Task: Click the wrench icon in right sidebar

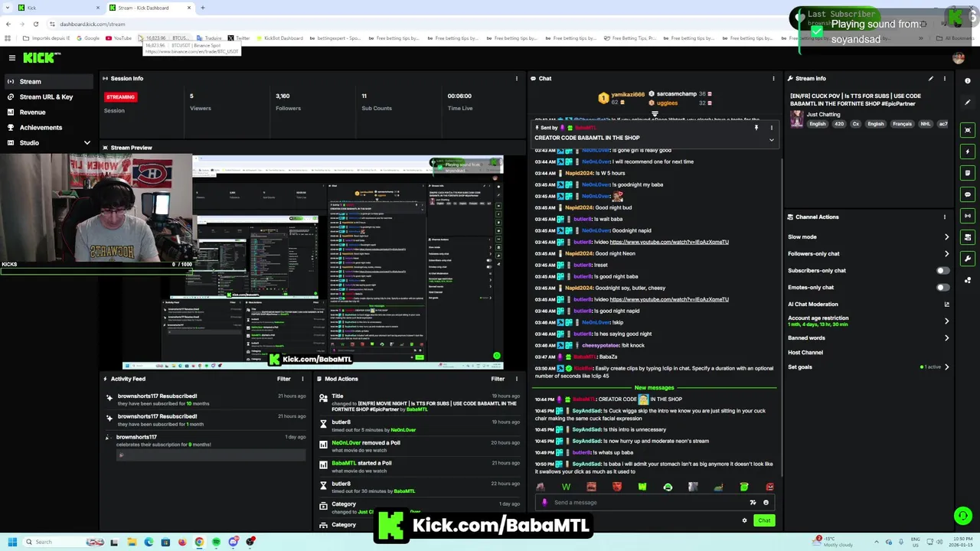Action: [x=968, y=259]
